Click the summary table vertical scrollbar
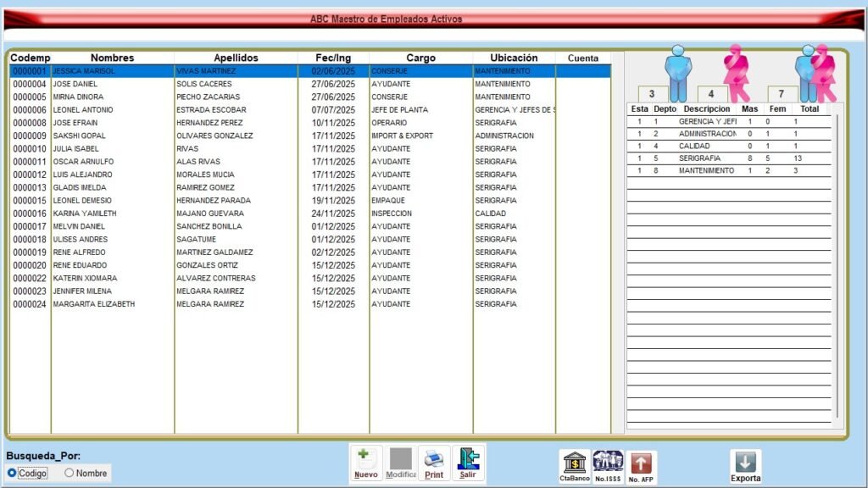The width and height of the screenshot is (868, 488). tap(837, 263)
